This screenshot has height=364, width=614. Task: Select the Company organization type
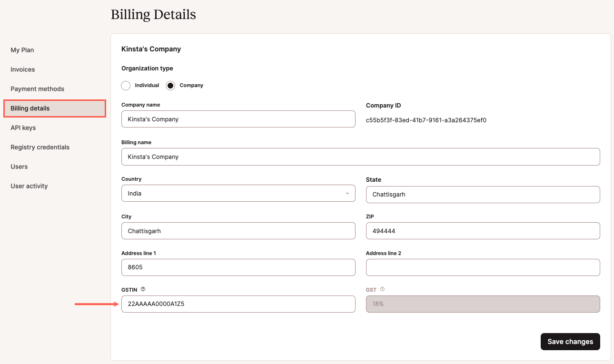[170, 86]
